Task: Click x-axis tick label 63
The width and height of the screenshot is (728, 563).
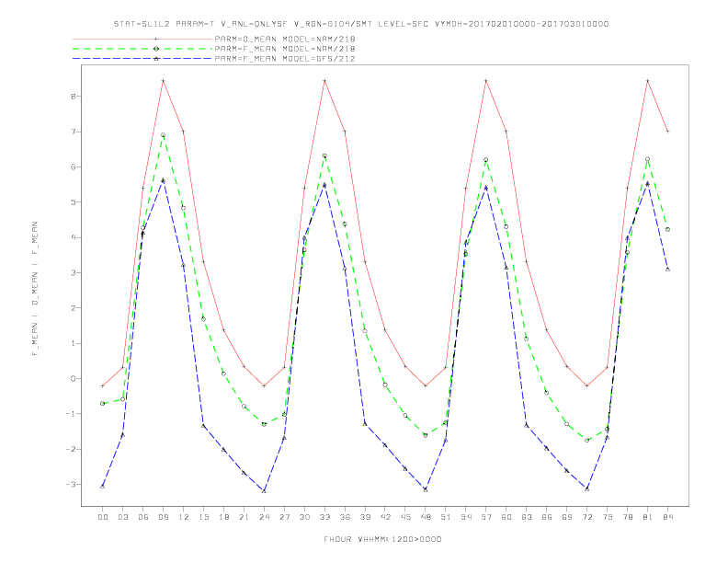Action: coord(527,517)
